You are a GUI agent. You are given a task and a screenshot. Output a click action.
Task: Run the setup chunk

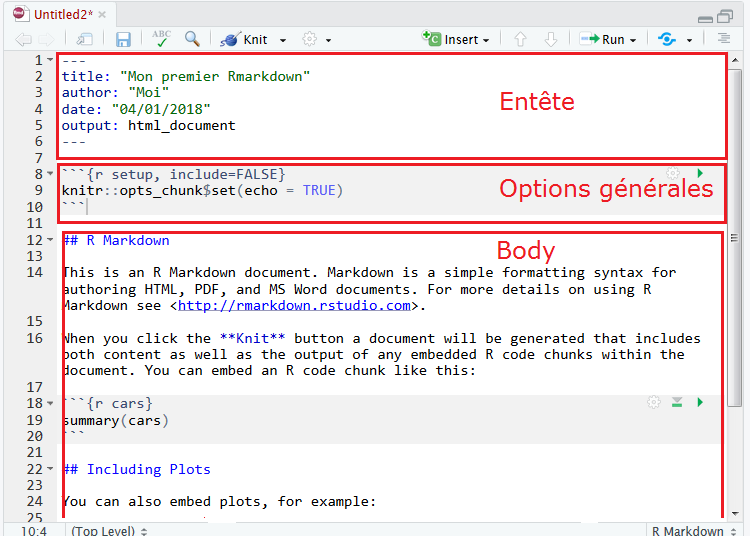[700, 173]
